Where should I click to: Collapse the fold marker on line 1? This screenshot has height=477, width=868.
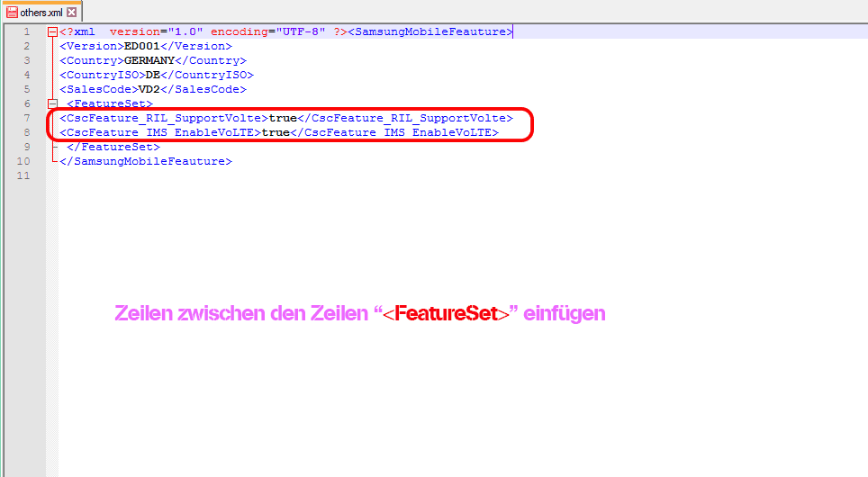click(52, 32)
